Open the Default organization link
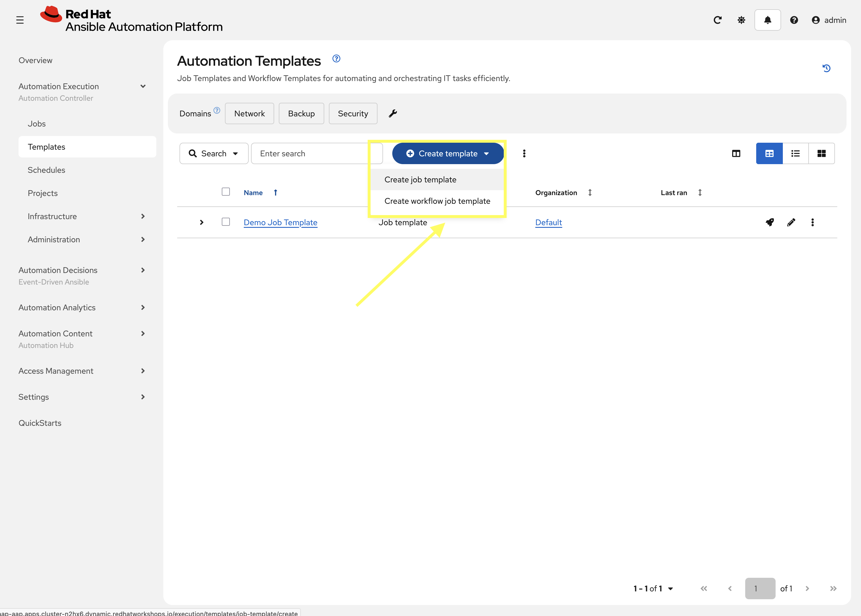Image resolution: width=861 pixels, height=616 pixels. (548, 222)
